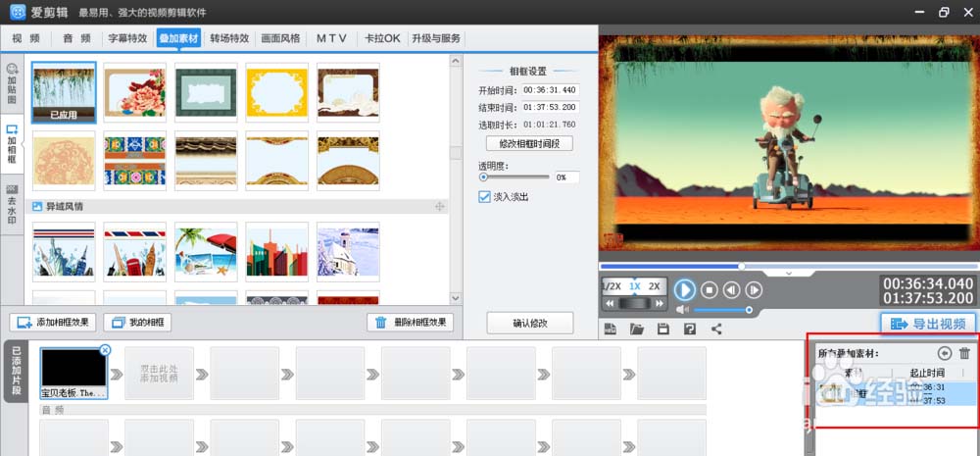Open the 升级与服务 tab

pos(436,38)
